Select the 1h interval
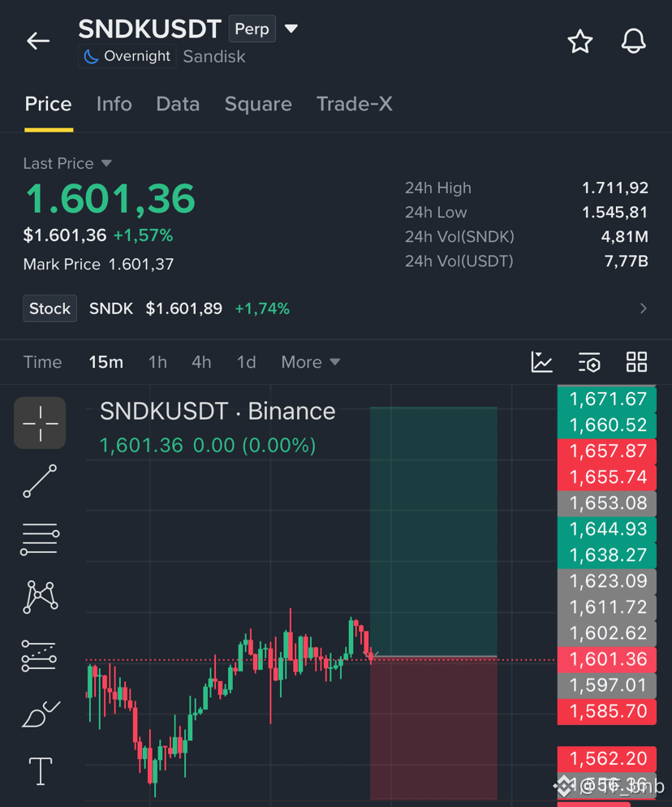Screen dimensions: 672x807 pyautogui.click(x=157, y=362)
